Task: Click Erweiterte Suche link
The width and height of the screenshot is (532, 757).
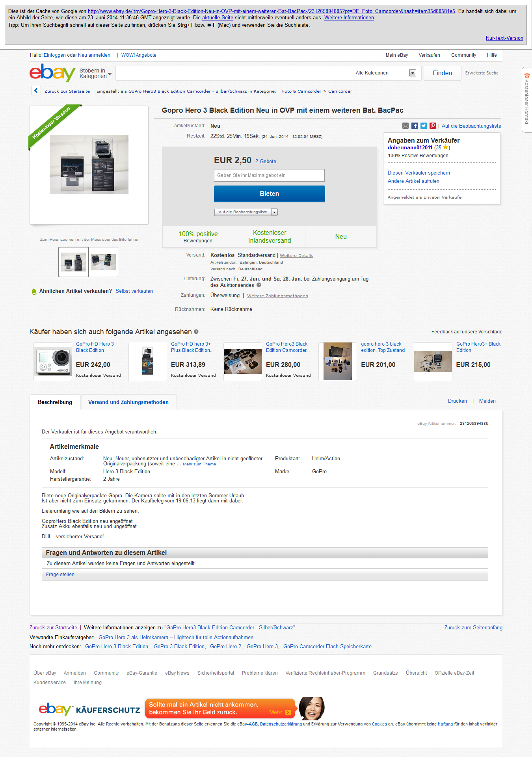Action: click(x=482, y=73)
